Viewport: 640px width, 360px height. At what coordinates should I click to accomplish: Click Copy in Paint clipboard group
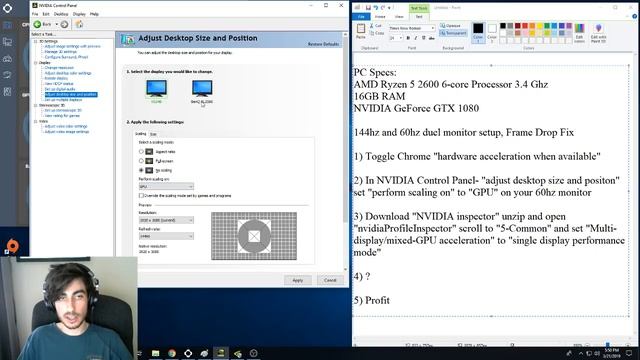coord(378,33)
